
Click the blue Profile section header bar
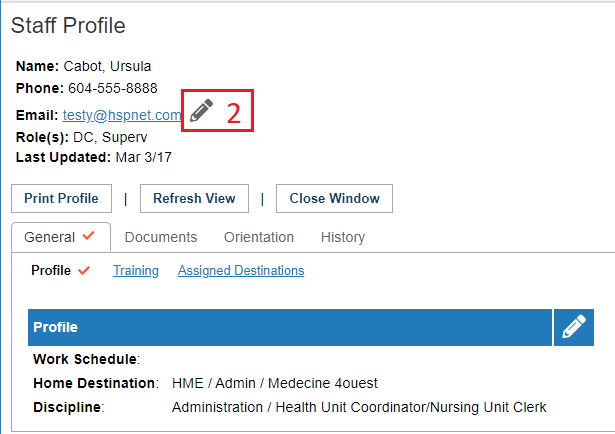tap(290, 327)
